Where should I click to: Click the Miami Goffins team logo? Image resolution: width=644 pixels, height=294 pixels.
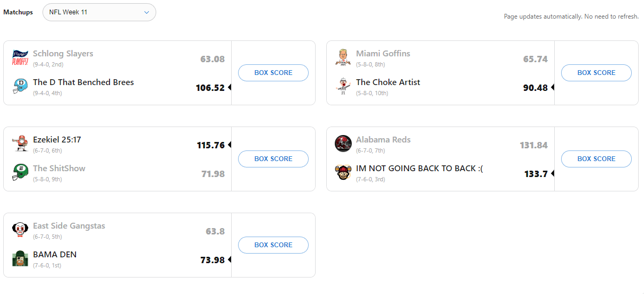point(343,57)
